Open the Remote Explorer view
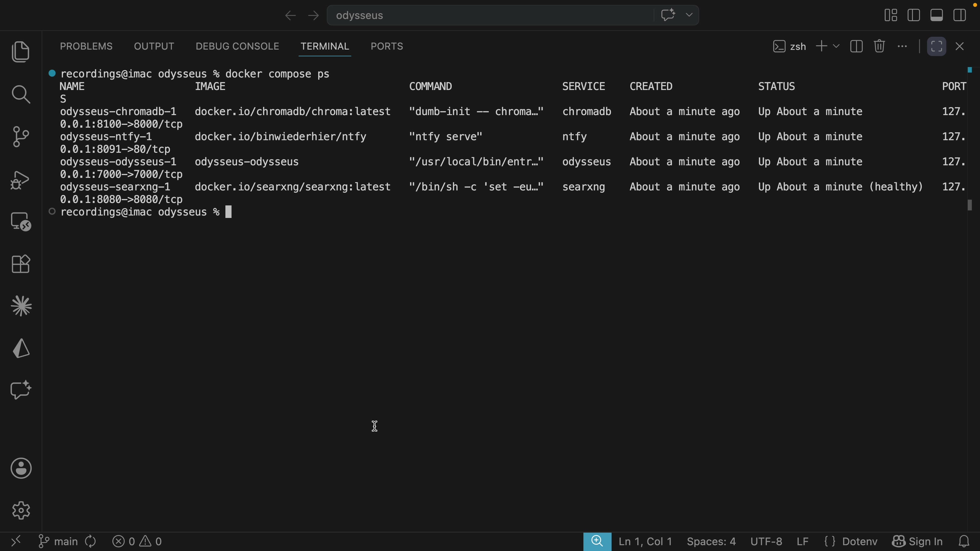 click(x=21, y=222)
